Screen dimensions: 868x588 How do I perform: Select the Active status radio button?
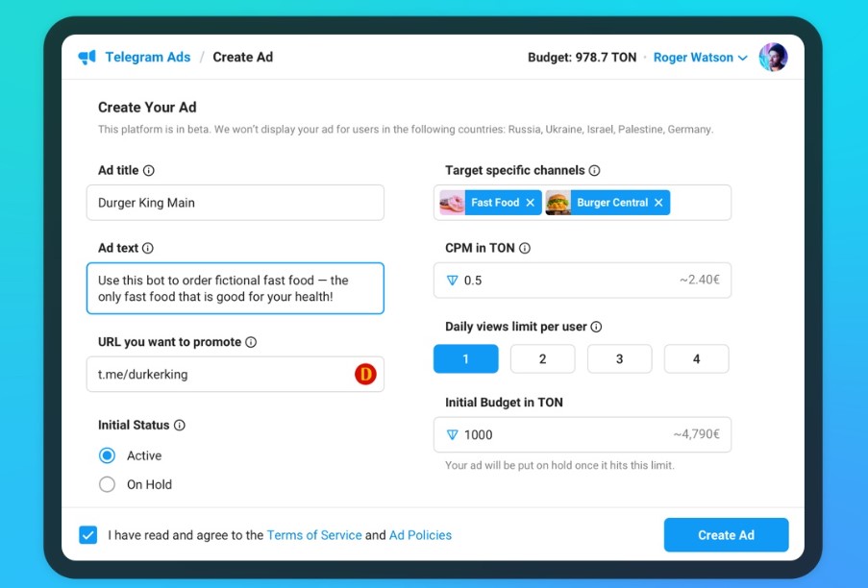tap(107, 455)
